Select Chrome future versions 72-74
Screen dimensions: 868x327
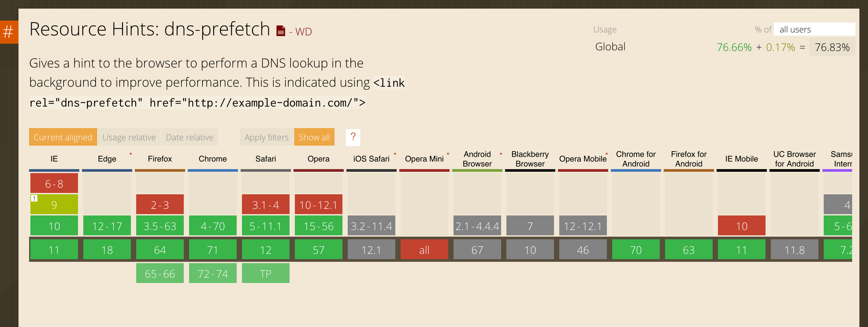tap(213, 273)
